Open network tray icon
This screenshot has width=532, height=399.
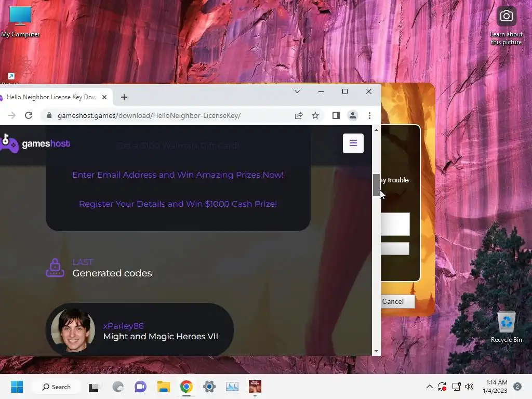(456, 387)
